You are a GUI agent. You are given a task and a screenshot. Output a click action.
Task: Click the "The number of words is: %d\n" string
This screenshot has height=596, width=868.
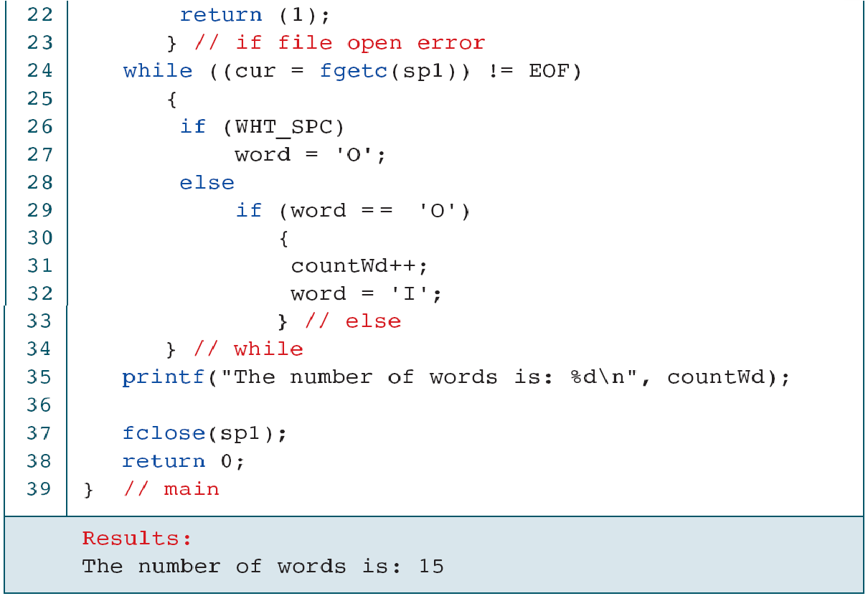[430, 377]
